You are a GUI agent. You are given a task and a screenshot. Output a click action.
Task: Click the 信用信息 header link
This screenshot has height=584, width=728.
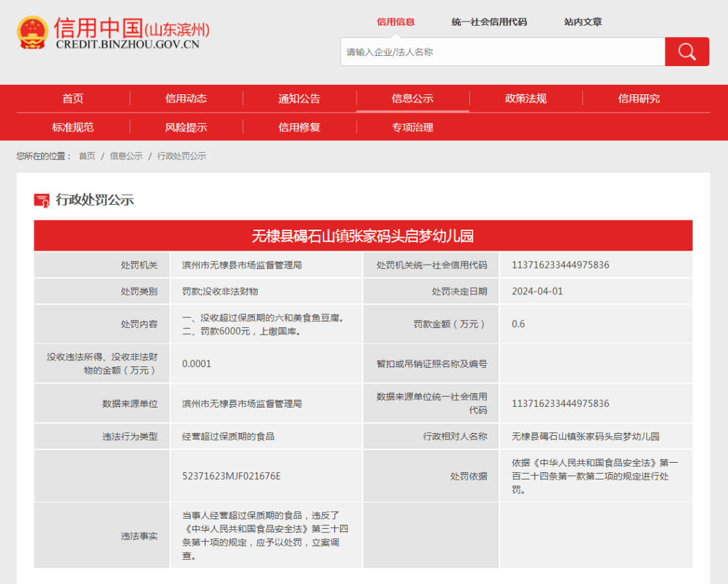point(395,22)
